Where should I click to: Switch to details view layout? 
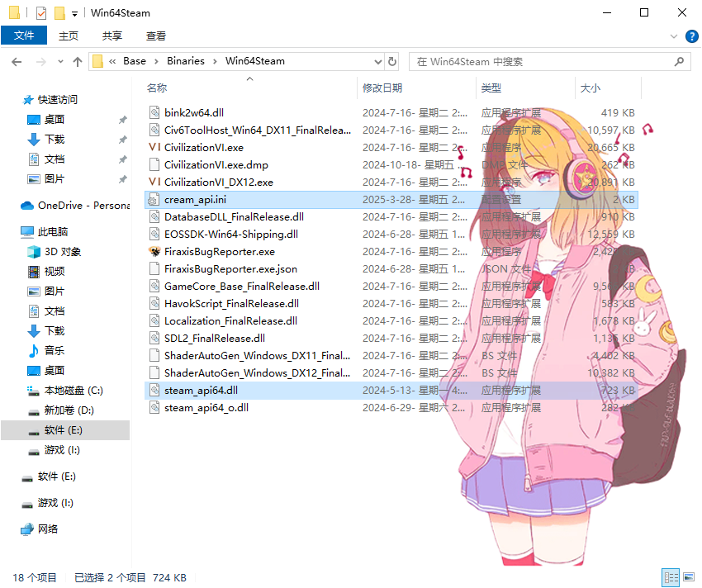[x=671, y=578]
